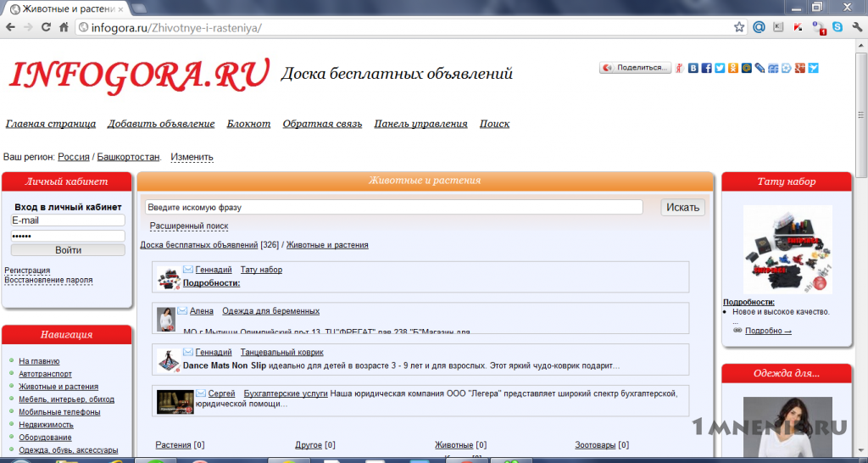868x463 pixels.
Task: Share the page via Odnoklassniki icon
Action: coord(733,68)
